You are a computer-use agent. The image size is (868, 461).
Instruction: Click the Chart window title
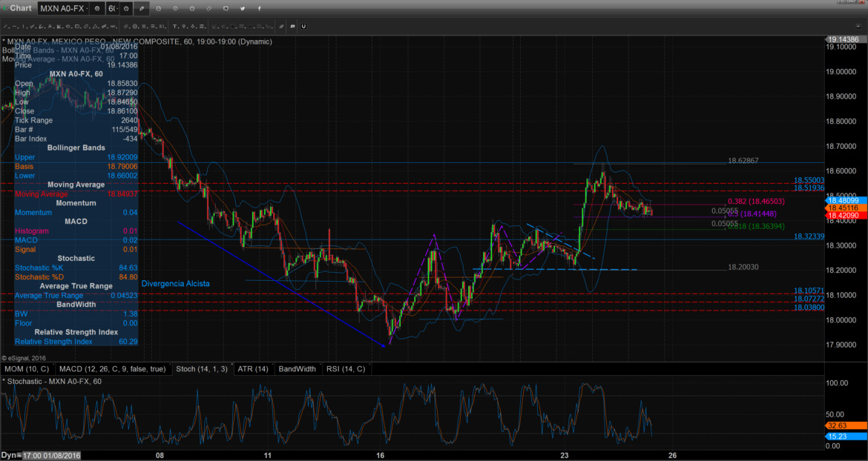click(21, 7)
